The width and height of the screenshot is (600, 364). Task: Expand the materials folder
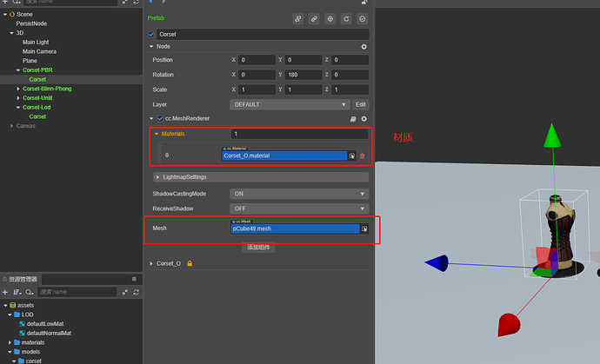pos(10,342)
